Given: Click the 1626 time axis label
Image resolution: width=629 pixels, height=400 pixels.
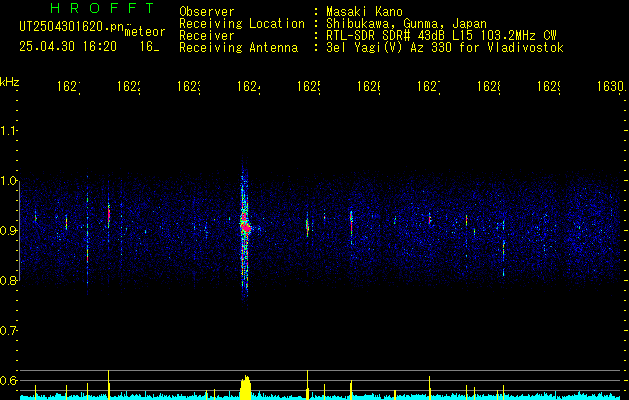Looking at the screenshot, I should (369, 87).
